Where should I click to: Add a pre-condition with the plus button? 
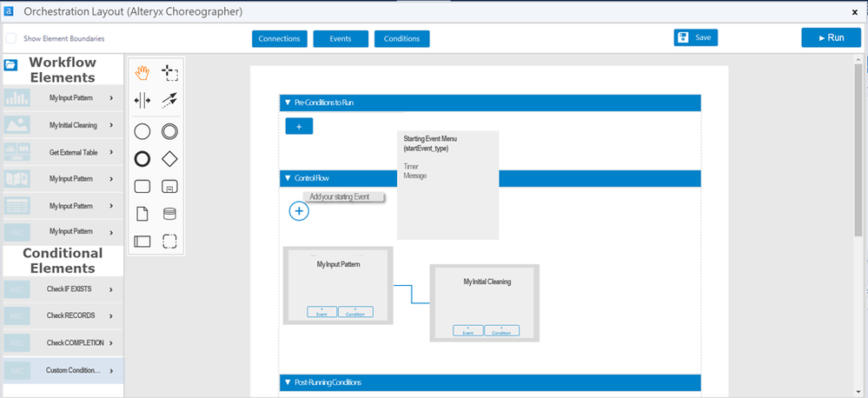coord(299,126)
